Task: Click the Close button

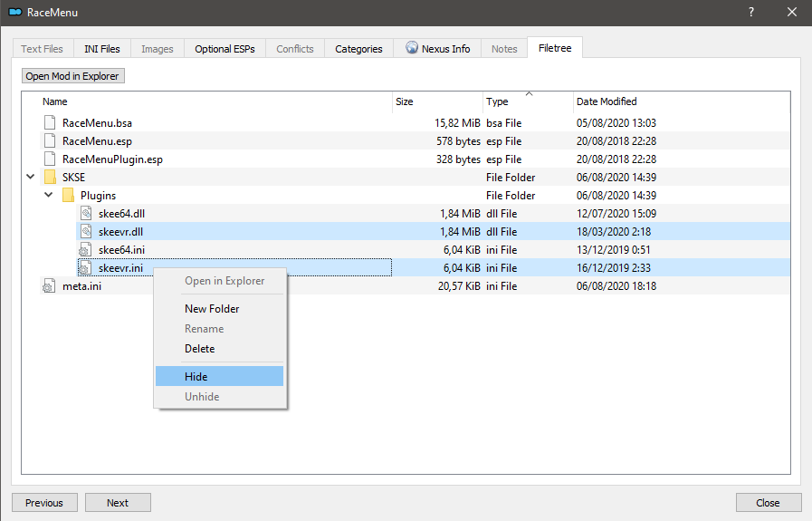Action: coord(768,502)
